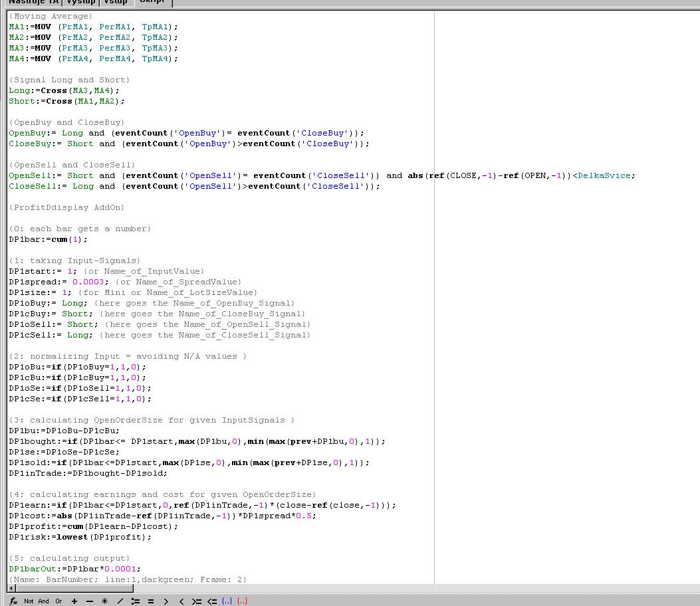Insert the greater-than-or-equal operator
This screenshot has height=606, width=700.
tap(197, 601)
